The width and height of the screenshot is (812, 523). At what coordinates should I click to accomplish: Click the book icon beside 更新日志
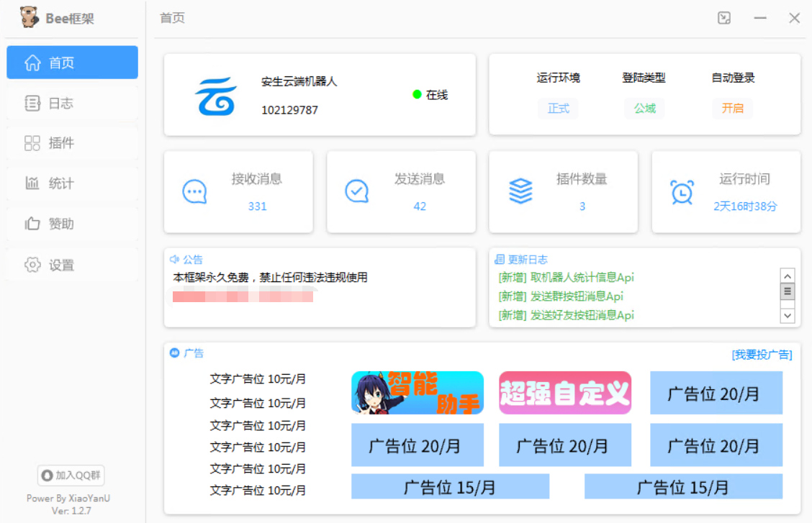[x=499, y=258]
